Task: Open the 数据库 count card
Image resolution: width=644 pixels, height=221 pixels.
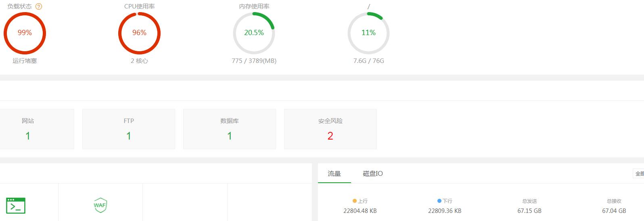Action: pyautogui.click(x=230, y=129)
